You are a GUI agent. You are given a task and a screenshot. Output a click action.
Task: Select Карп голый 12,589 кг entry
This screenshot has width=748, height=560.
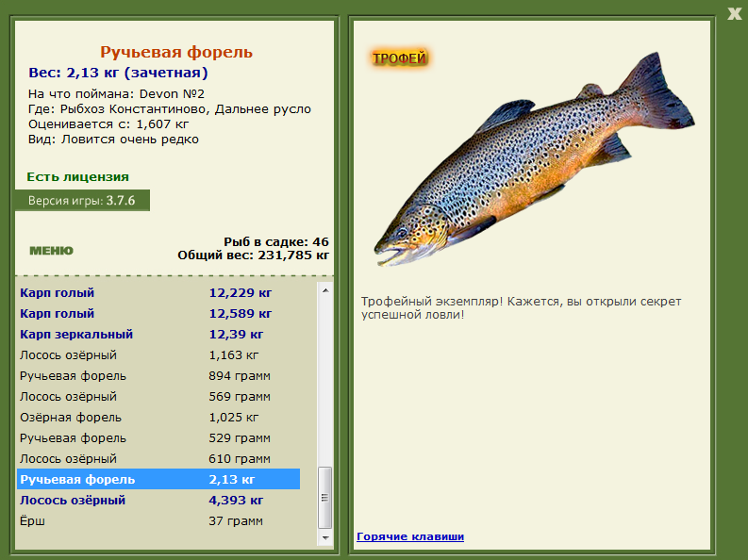pyautogui.click(x=158, y=314)
